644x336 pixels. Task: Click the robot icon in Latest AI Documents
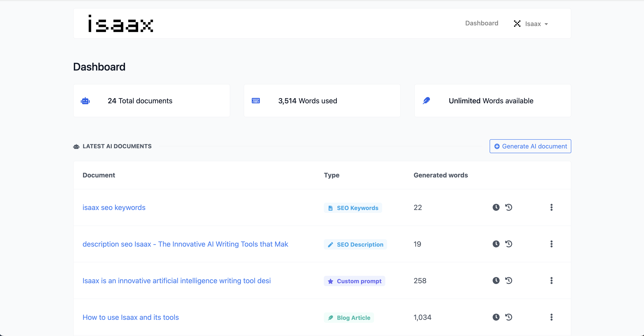click(77, 146)
